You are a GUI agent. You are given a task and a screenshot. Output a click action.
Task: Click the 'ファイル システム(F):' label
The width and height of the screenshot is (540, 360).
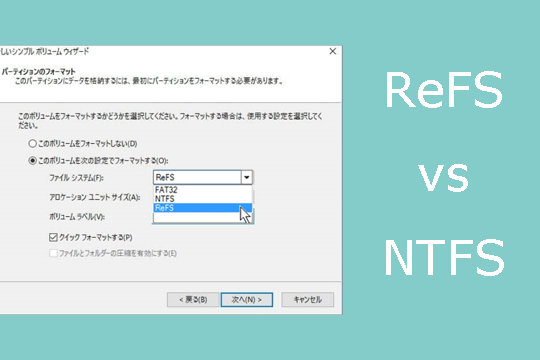pyautogui.click(x=76, y=178)
